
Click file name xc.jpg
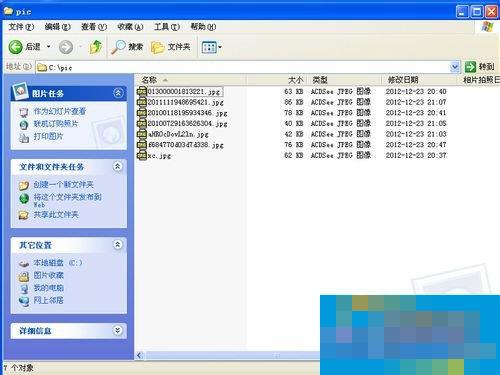point(159,155)
